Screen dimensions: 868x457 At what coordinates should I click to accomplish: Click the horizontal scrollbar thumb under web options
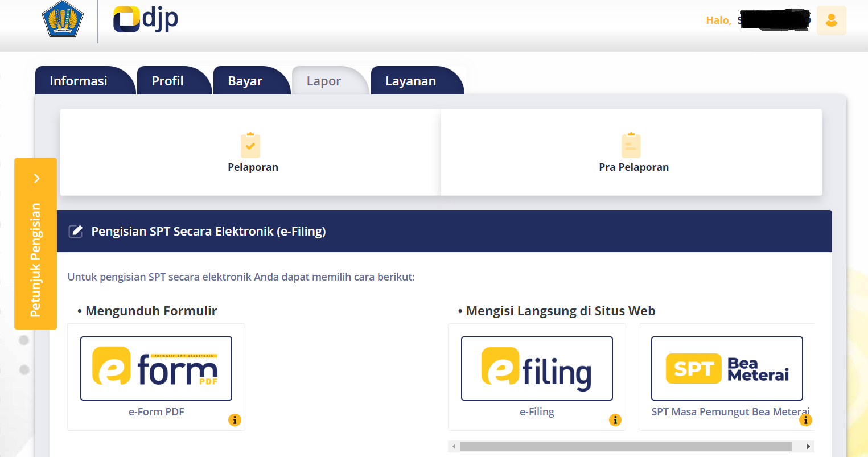pyautogui.click(x=626, y=446)
